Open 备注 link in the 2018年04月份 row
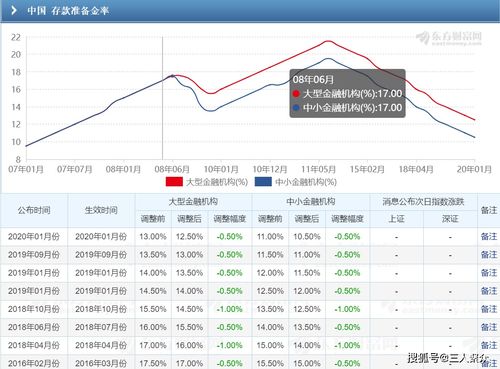This screenshot has width=500, height=369. click(489, 345)
